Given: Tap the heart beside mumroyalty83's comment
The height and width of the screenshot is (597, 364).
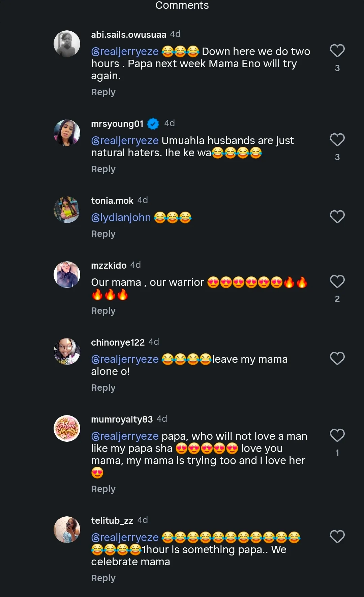Looking at the screenshot, I should (337, 435).
